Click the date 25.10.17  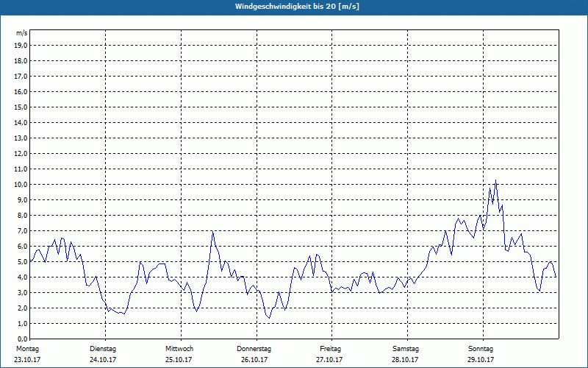179,360
